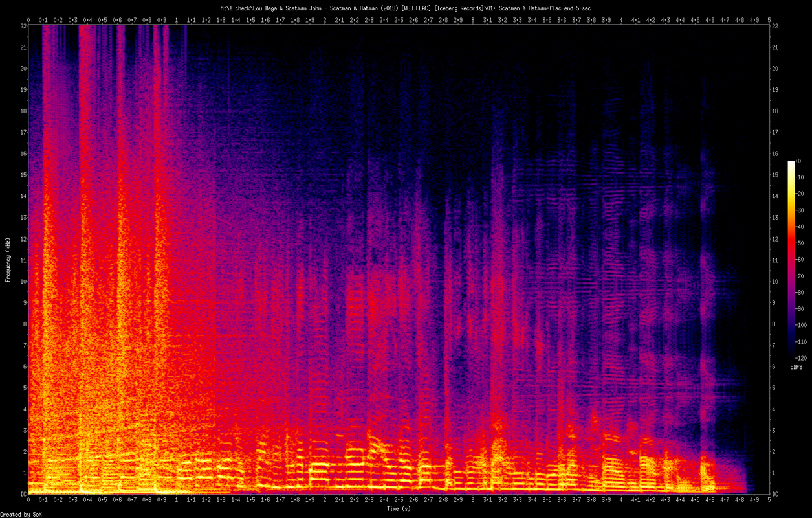Click the "2.5" tick on top time axis
812x518 pixels.
coord(399,20)
